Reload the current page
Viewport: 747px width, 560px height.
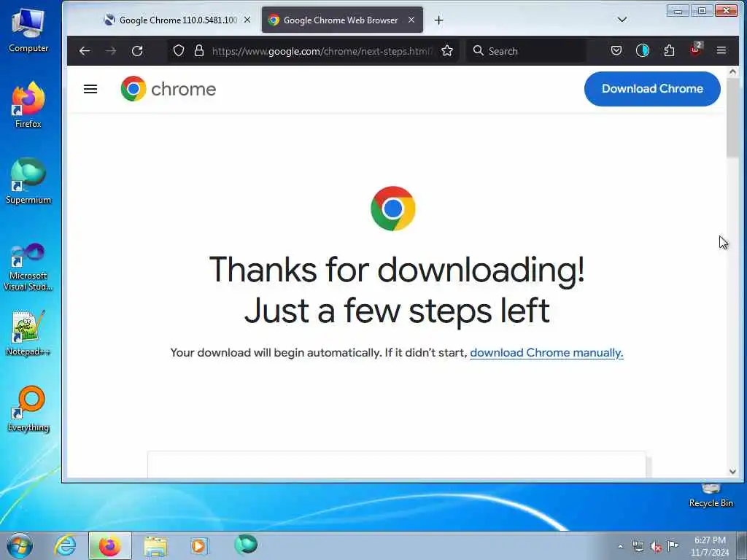137,51
